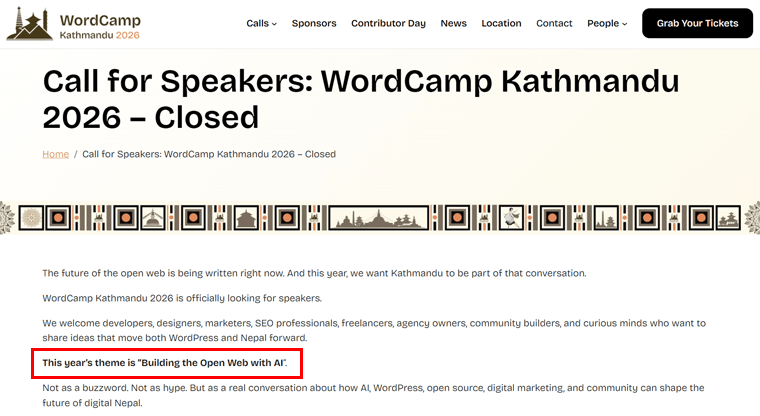Click paragraph starting 'The future of the open web'
The image size is (760, 416).
coord(314,273)
